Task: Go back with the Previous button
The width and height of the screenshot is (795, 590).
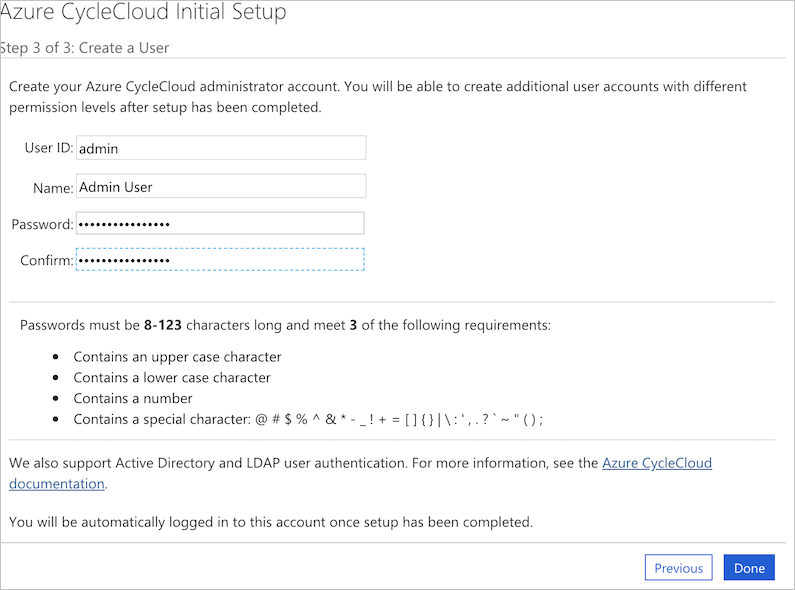Action: pos(678,568)
